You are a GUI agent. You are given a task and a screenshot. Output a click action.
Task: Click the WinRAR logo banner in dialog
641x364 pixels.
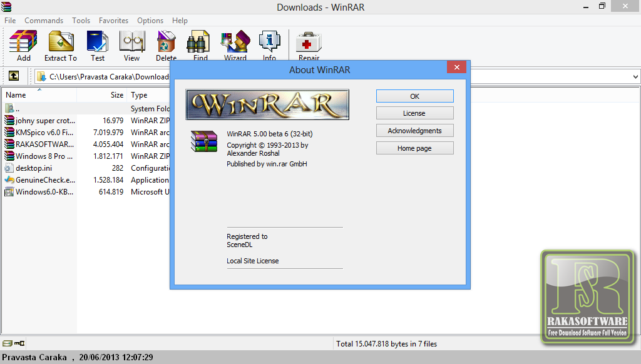(267, 104)
